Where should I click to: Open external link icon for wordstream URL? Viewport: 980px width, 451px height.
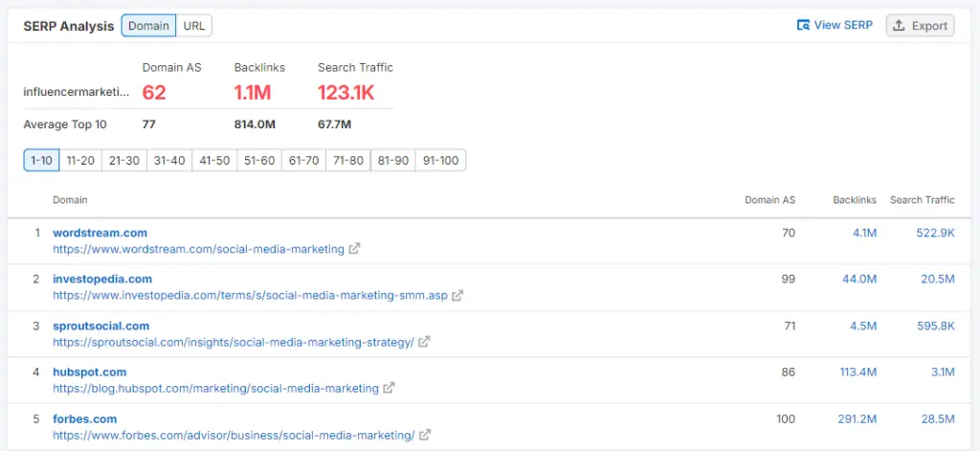(x=354, y=249)
